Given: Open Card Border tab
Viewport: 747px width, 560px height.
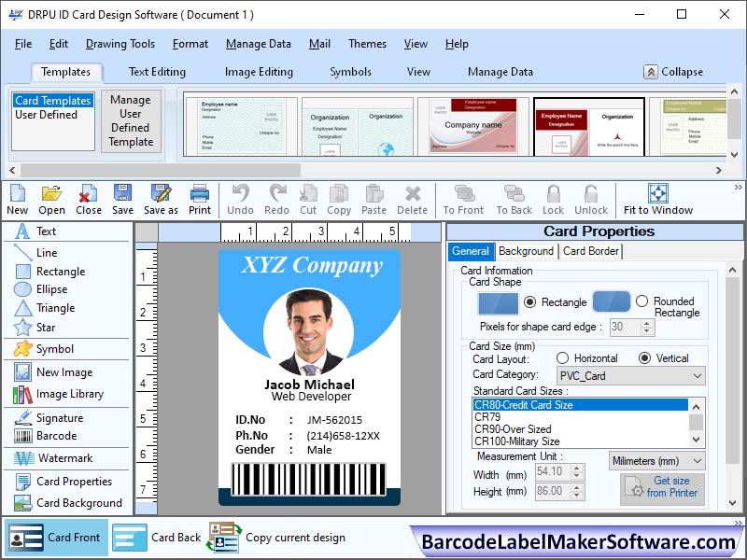Looking at the screenshot, I should (x=591, y=251).
